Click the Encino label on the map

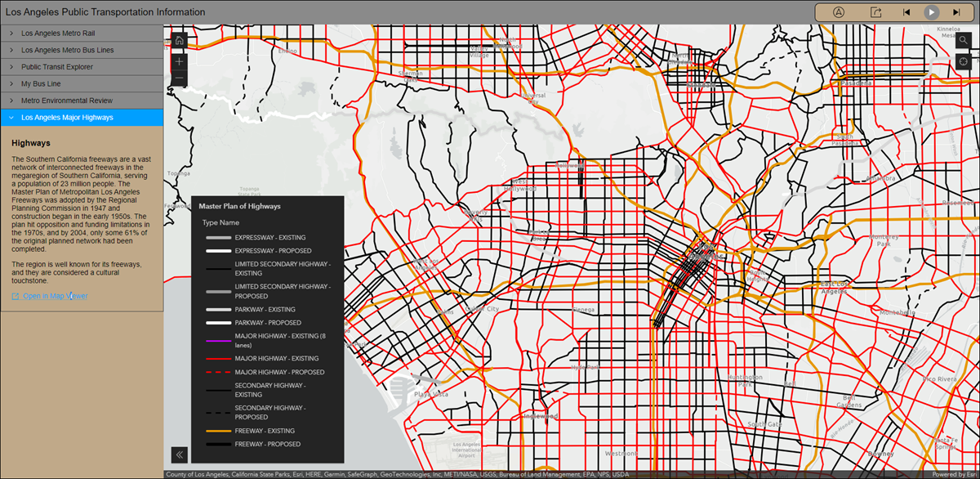(x=288, y=51)
